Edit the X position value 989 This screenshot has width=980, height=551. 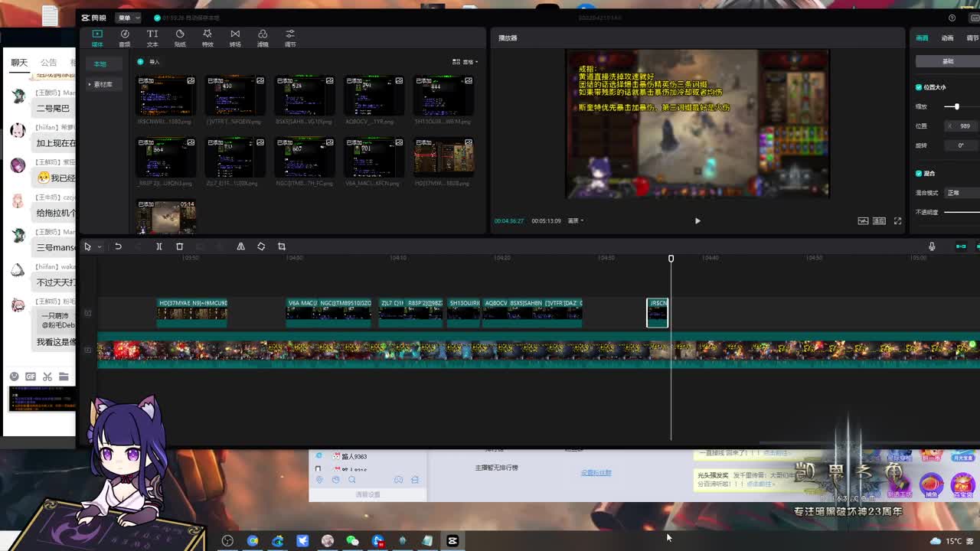961,126
